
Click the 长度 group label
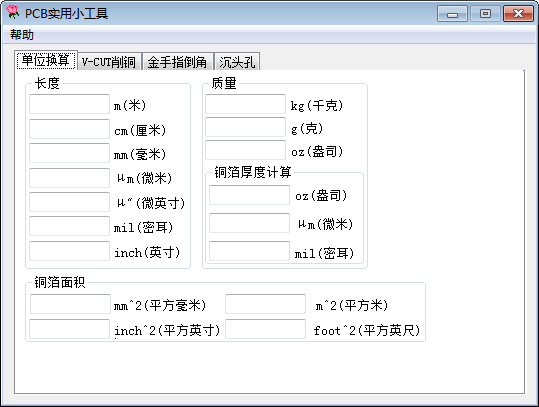click(47, 83)
